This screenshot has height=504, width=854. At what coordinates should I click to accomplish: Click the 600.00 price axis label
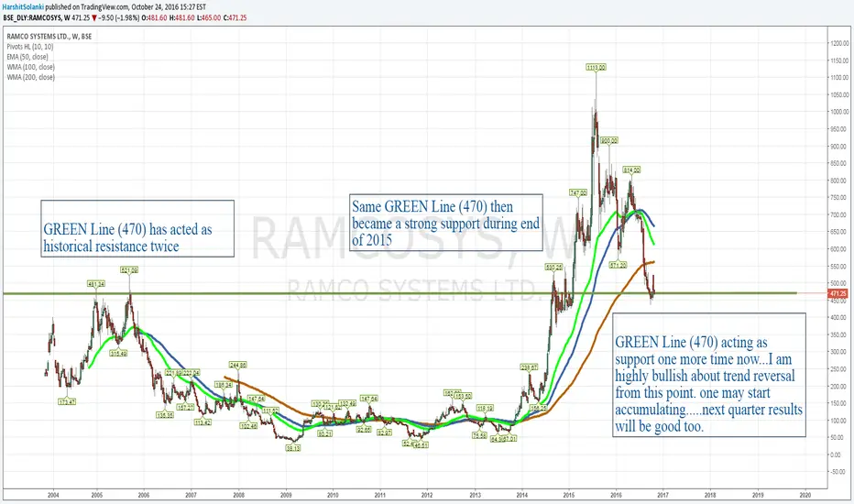[840, 249]
